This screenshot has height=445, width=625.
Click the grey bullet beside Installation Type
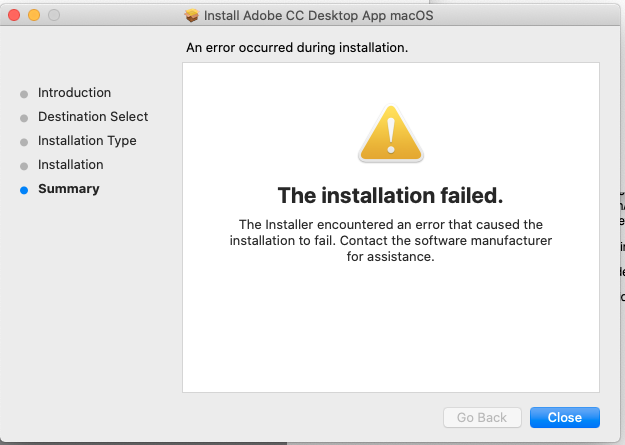point(24,142)
